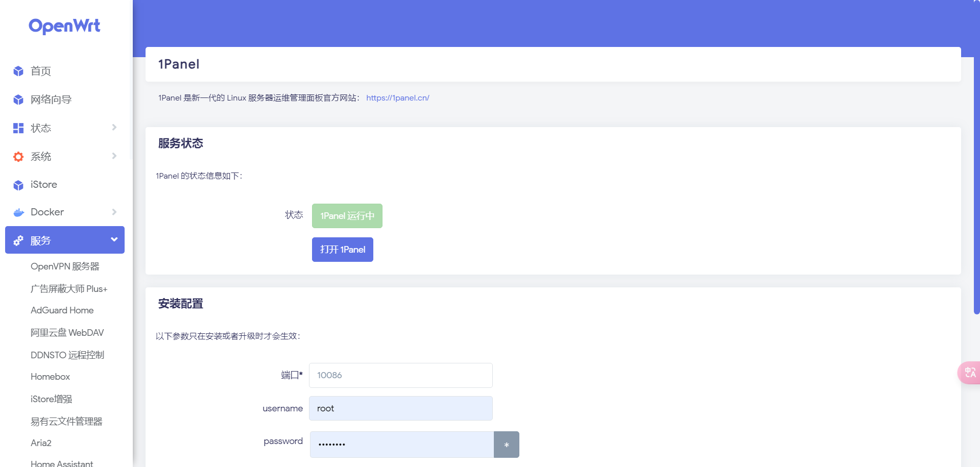Focus the 端口 input field
Viewport: 980px width, 467px height.
coord(401,375)
